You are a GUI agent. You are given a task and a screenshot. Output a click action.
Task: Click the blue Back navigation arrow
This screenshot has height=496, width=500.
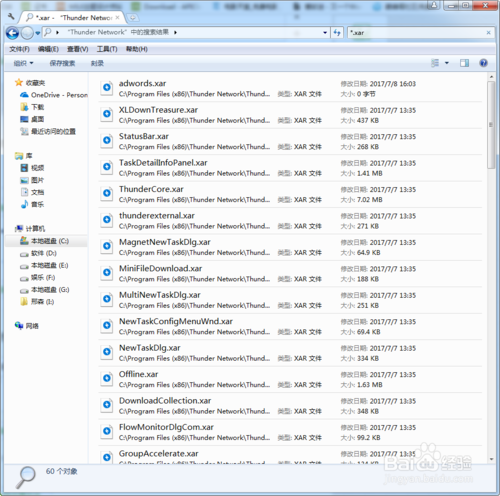[13, 33]
